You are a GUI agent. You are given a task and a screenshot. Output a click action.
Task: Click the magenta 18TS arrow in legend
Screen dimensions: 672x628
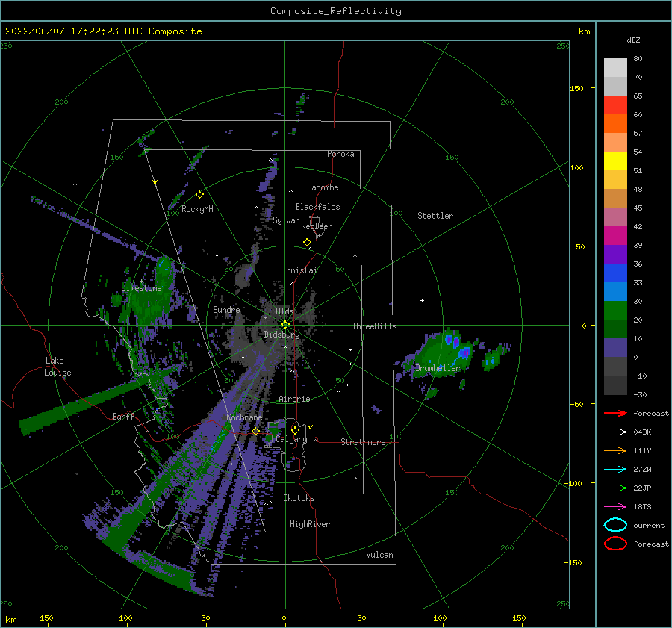(615, 507)
